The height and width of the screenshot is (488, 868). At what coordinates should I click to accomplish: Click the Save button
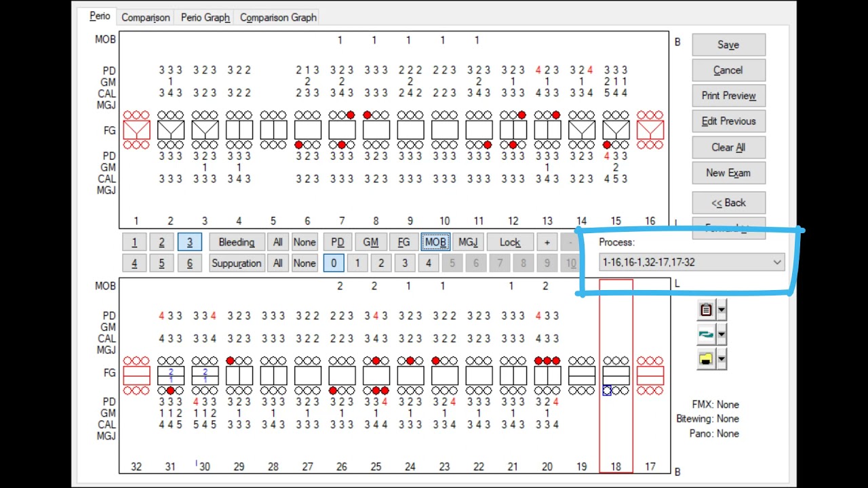tap(728, 45)
